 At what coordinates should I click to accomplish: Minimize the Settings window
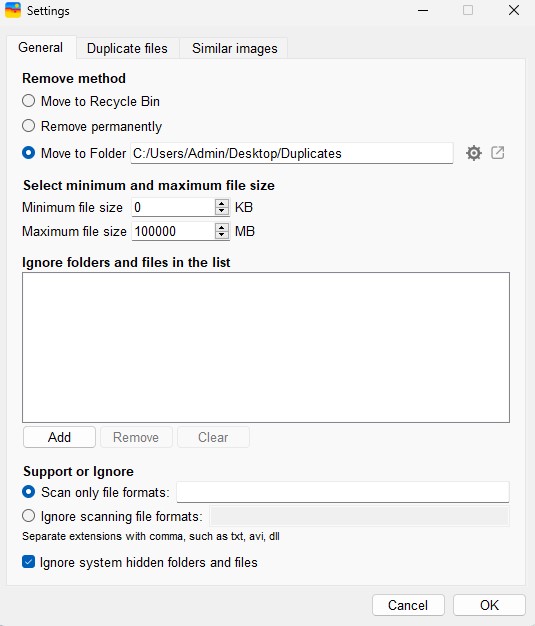[423, 10]
